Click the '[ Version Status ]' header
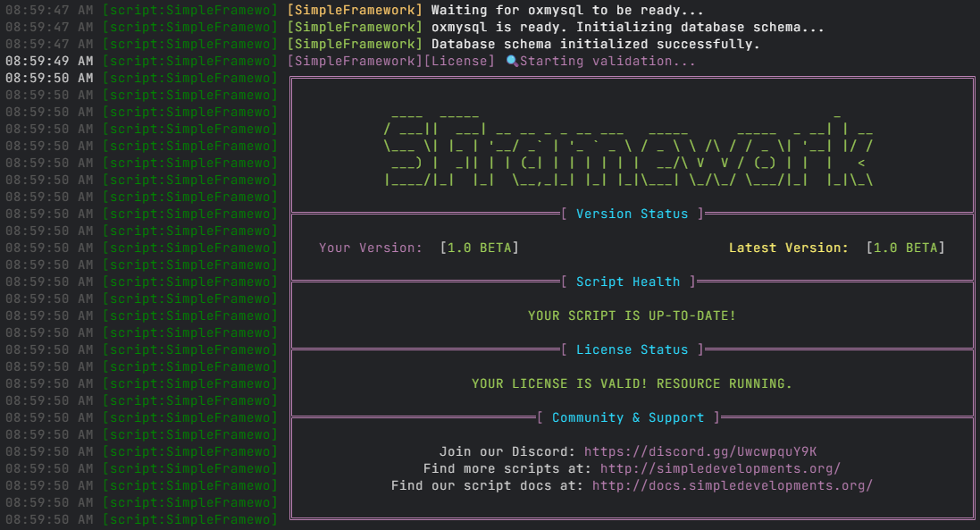 pyautogui.click(x=632, y=214)
